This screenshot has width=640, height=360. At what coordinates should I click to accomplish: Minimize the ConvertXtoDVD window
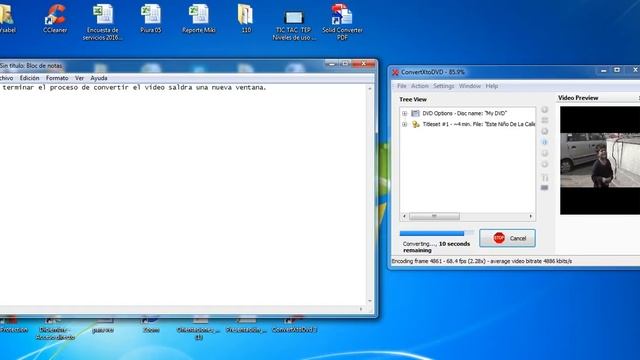[x=604, y=71]
